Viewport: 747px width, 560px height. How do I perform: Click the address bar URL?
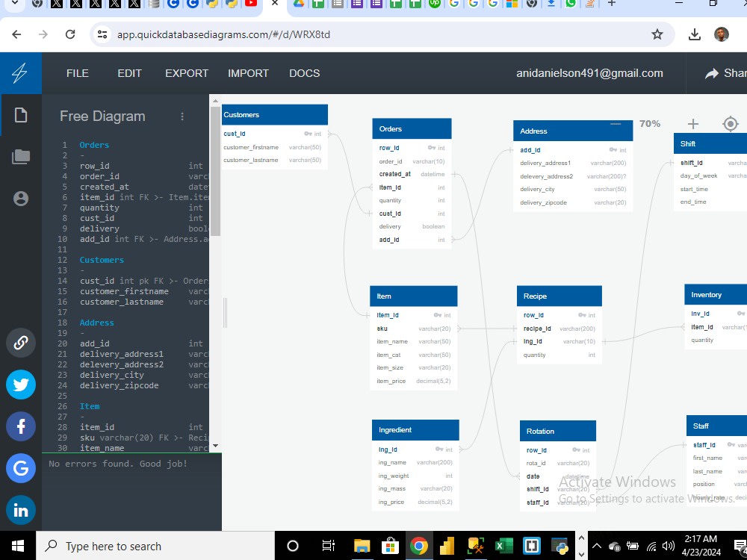[223, 34]
